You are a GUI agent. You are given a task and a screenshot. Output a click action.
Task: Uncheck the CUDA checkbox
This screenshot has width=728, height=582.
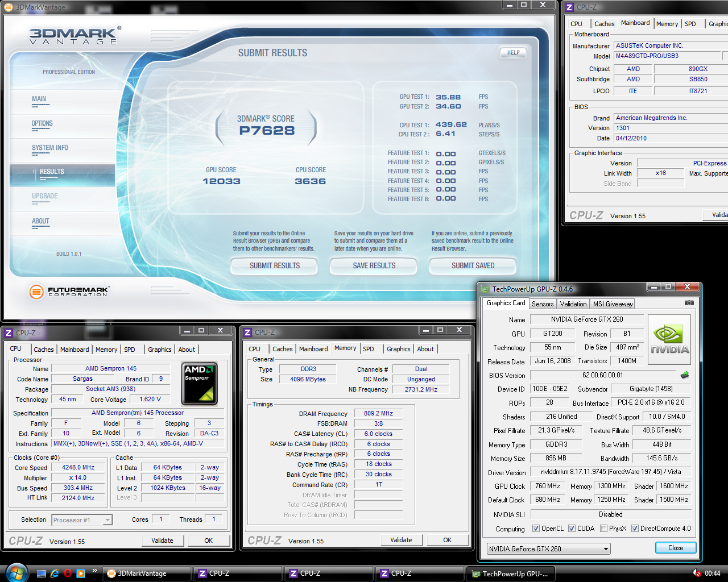(572, 529)
